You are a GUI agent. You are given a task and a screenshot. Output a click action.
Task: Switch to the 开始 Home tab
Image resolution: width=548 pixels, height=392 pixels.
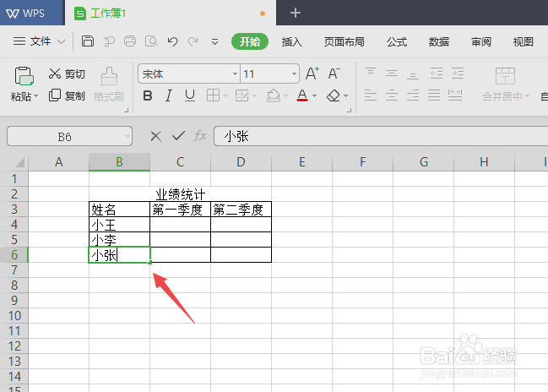click(x=250, y=41)
